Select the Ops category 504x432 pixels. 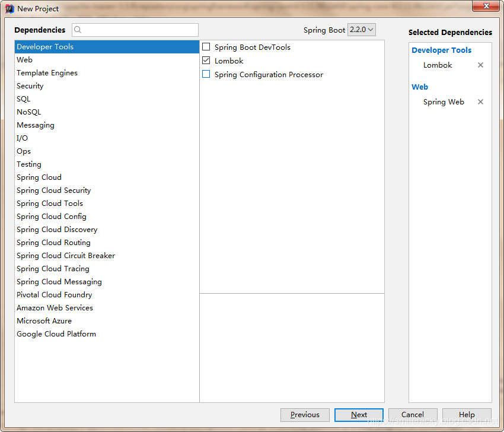click(x=107, y=151)
